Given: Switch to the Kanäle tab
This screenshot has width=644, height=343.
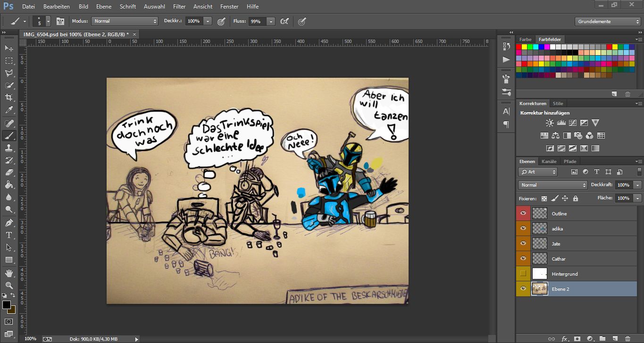Looking at the screenshot, I should (549, 162).
